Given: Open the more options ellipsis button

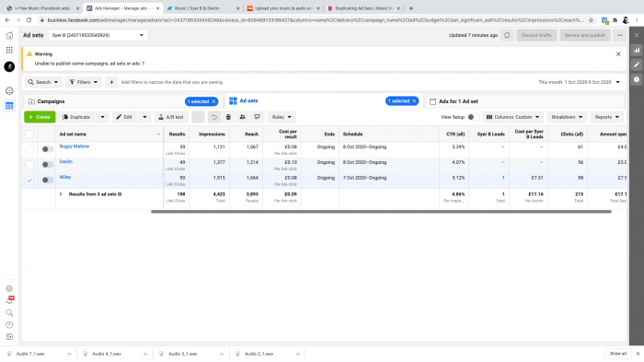Looking at the screenshot, I should point(619,35).
